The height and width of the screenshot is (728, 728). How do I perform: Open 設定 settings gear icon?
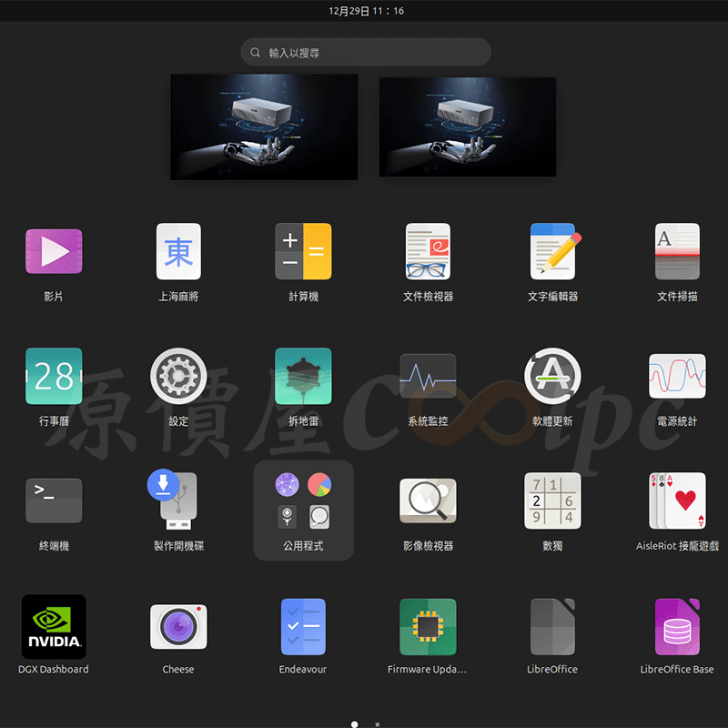(178, 377)
